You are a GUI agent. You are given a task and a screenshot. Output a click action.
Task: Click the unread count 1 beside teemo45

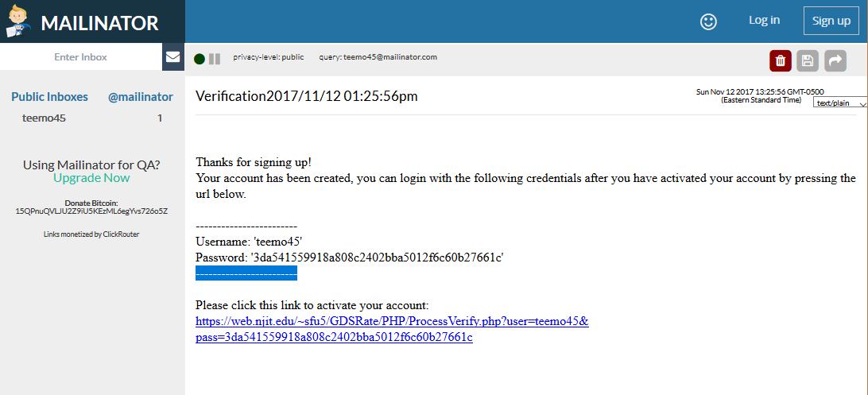(160, 118)
